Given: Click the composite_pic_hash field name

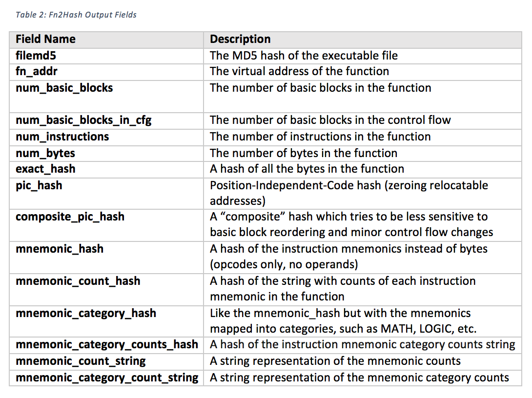Looking at the screenshot, I should pos(70,217).
